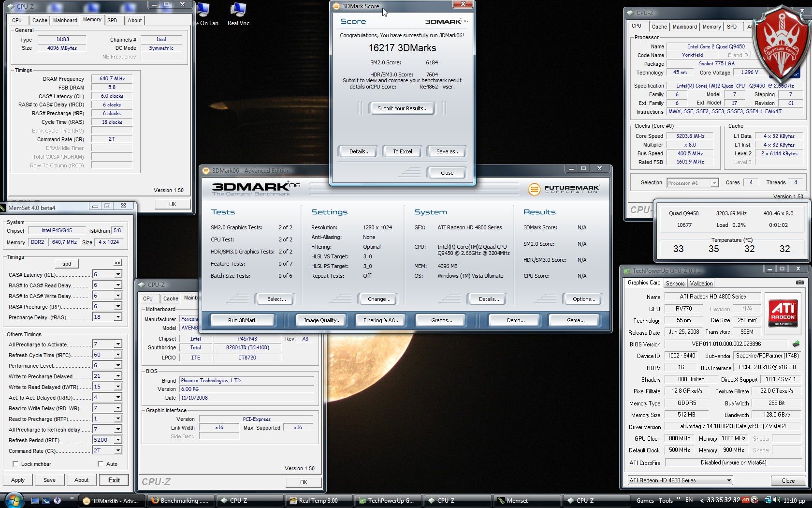Switch to 3DMark06 taskbar button
This screenshot has height=508, width=812.
[112, 501]
